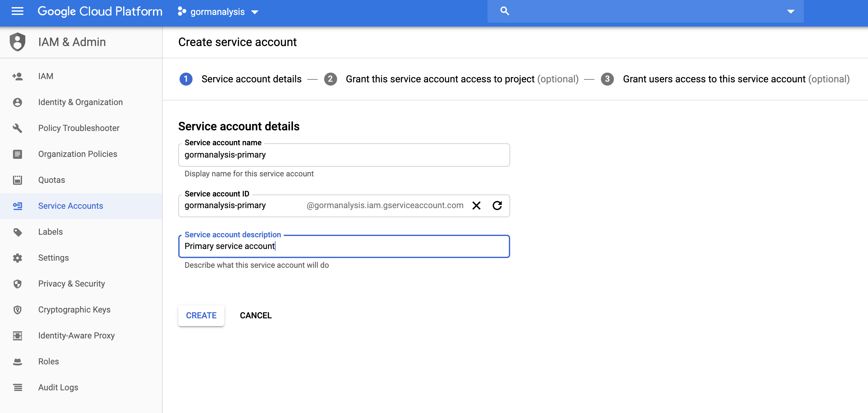Clear the service account ID field
This screenshot has height=413, width=868.
click(x=476, y=205)
